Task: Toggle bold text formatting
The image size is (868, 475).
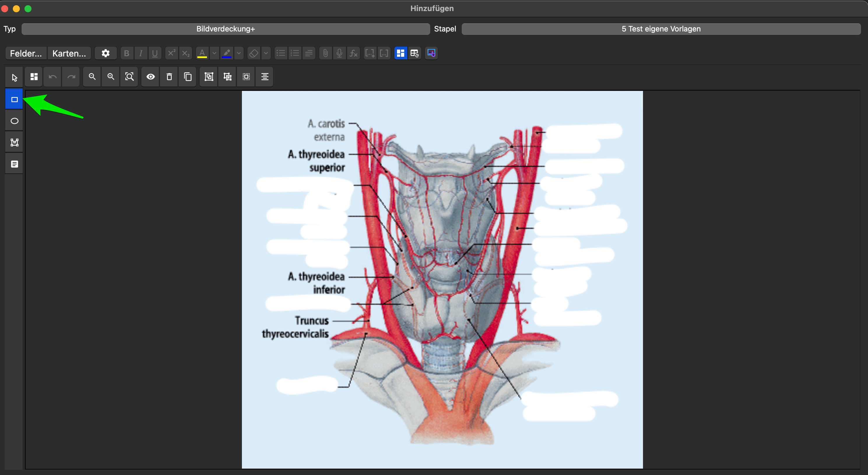Action: [127, 53]
